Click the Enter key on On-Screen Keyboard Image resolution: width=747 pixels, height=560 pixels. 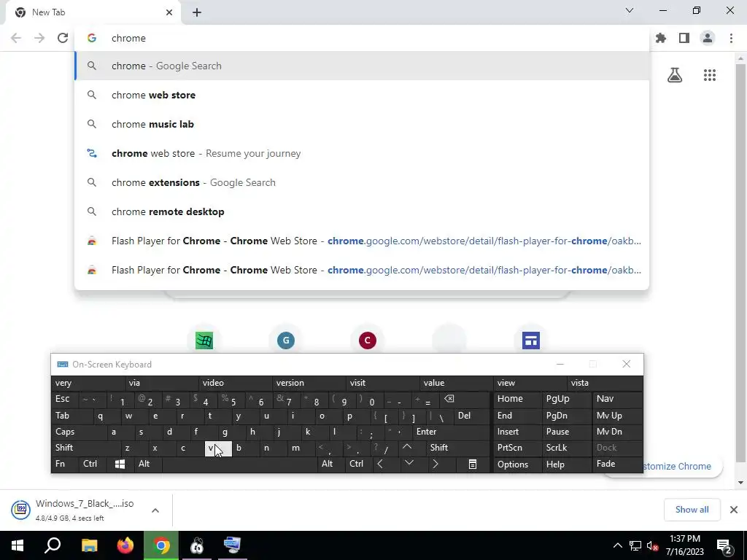pos(451,432)
